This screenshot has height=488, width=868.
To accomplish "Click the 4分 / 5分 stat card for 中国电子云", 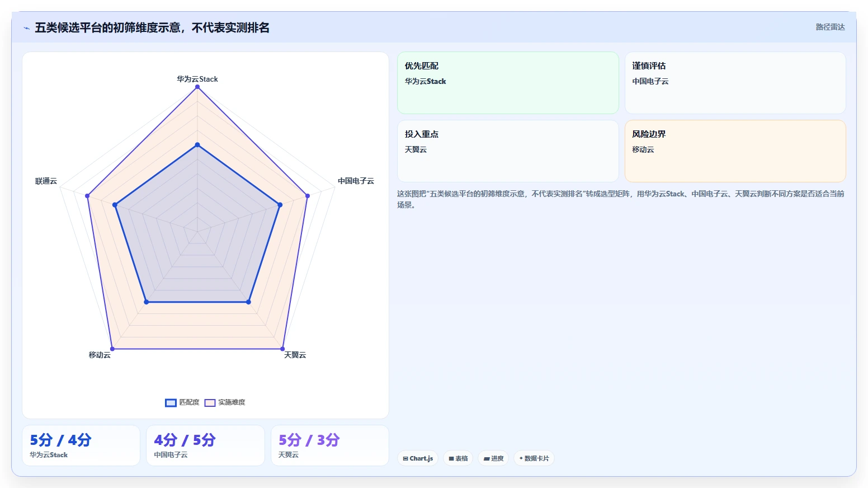I will click(x=205, y=445).
